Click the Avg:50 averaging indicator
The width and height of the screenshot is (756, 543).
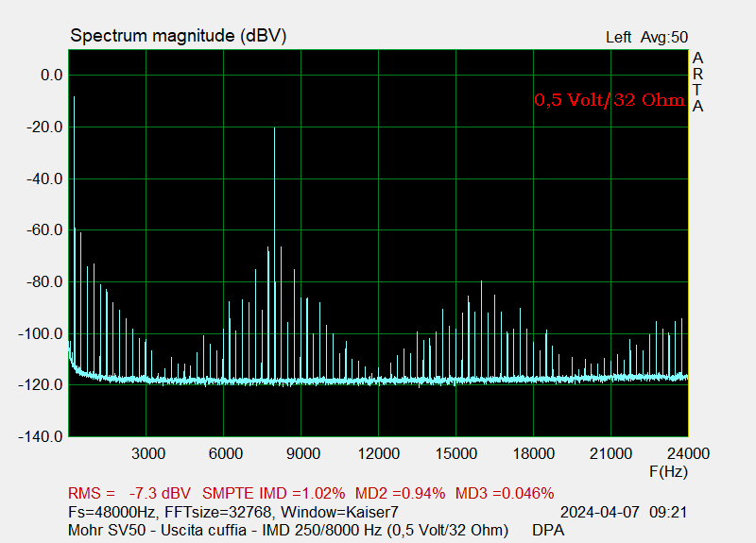coord(664,38)
